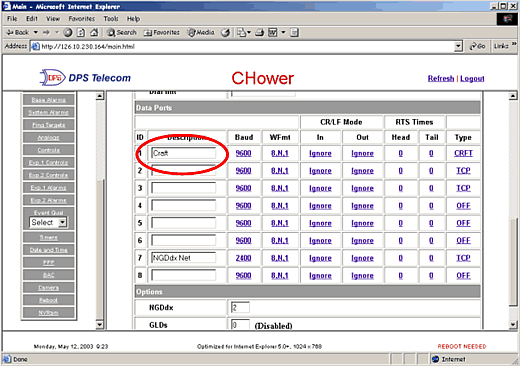
Task: Open the Timers sidebar link
Action: [49, 237]
